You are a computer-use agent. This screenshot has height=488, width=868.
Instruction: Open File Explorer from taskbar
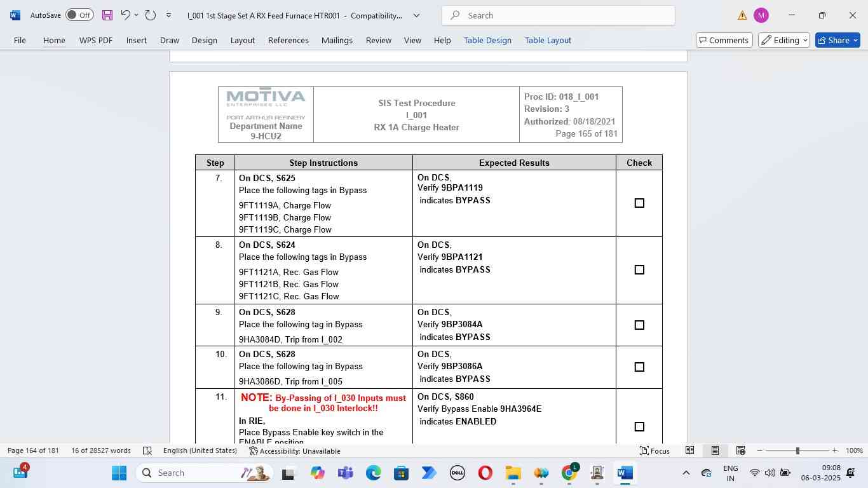pyautogui.click(x=513, y=473)
